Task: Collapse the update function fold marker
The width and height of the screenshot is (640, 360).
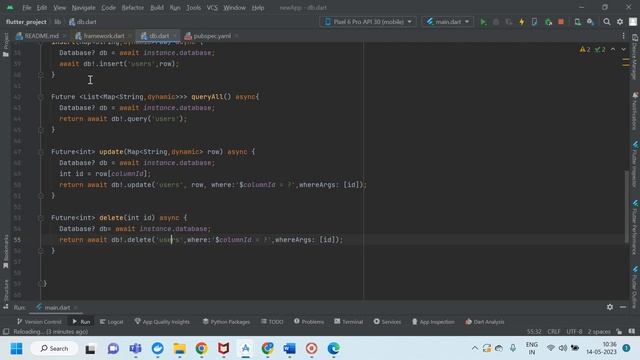Action: pyautogui.click(x=40, y=152)
